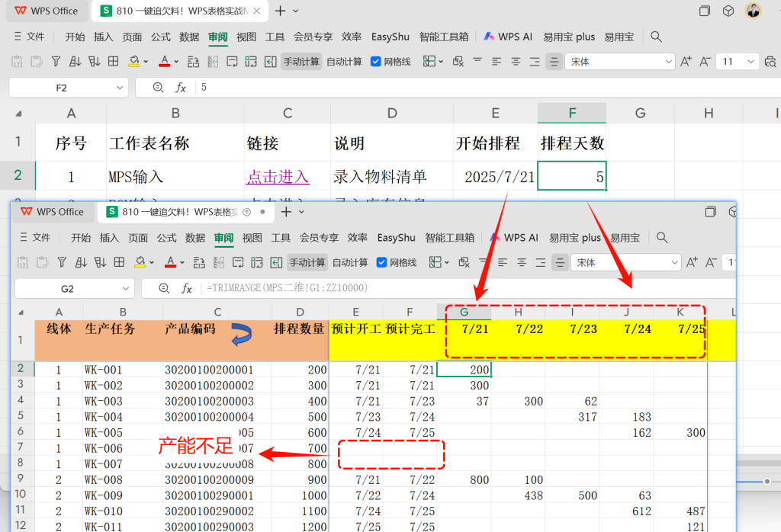
Task: Follow the 点击进入 link in row 2
Action: coord(278,177)
